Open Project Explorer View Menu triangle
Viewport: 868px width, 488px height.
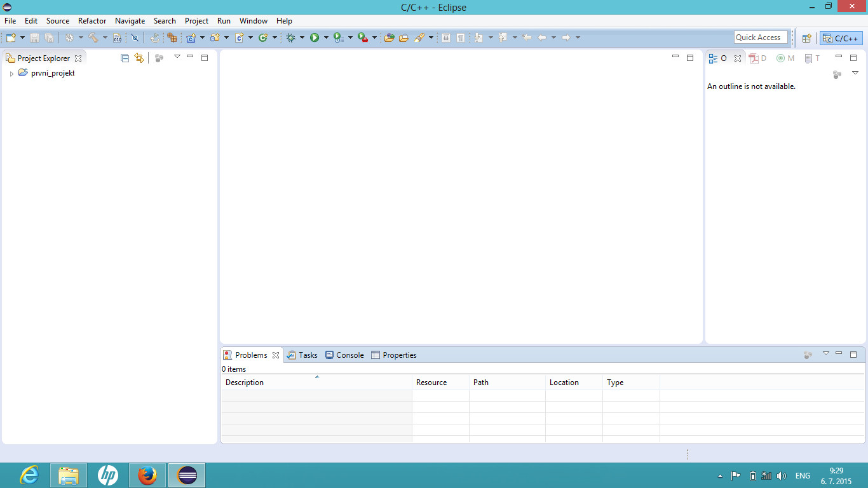(x=177, y=57)
